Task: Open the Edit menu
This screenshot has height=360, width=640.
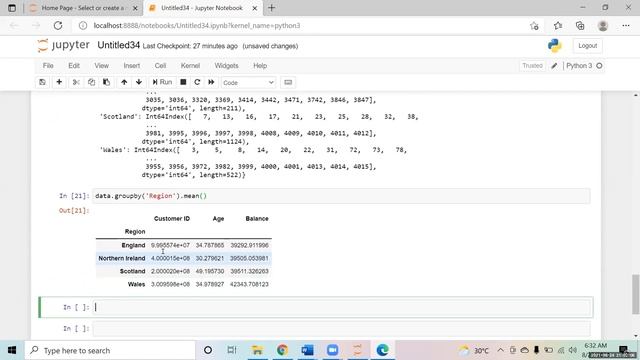Action: coord(74,66)
